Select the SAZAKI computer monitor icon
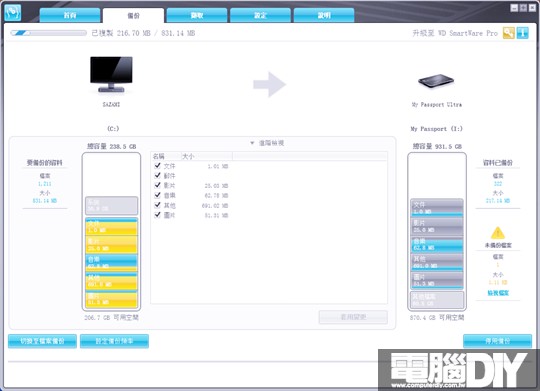Screen dimensions: 540x391 111,74
